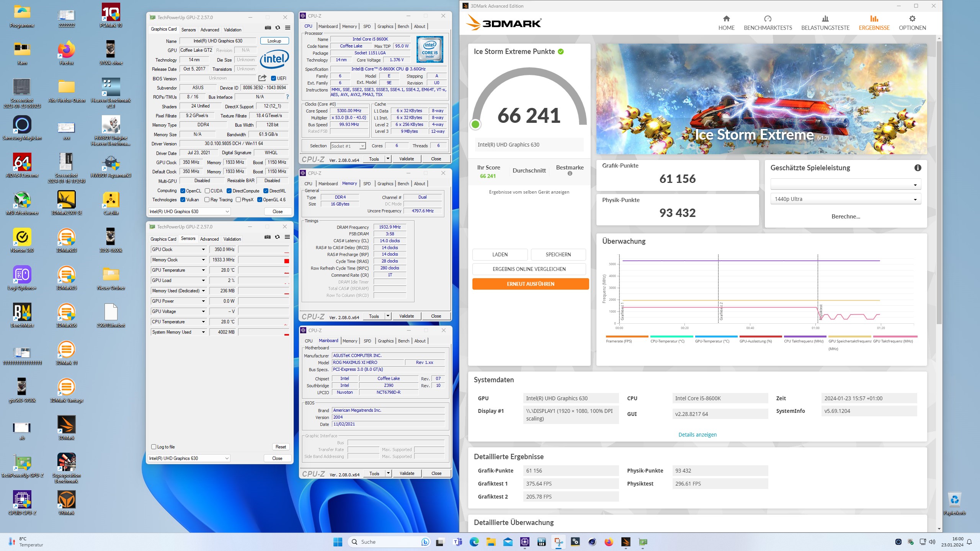Image resolution: width=980 pixels, height=551 pixels.
Task: Click CPU Taktfrequenz purple legend swatch
Action: click(x=805, y=336)
